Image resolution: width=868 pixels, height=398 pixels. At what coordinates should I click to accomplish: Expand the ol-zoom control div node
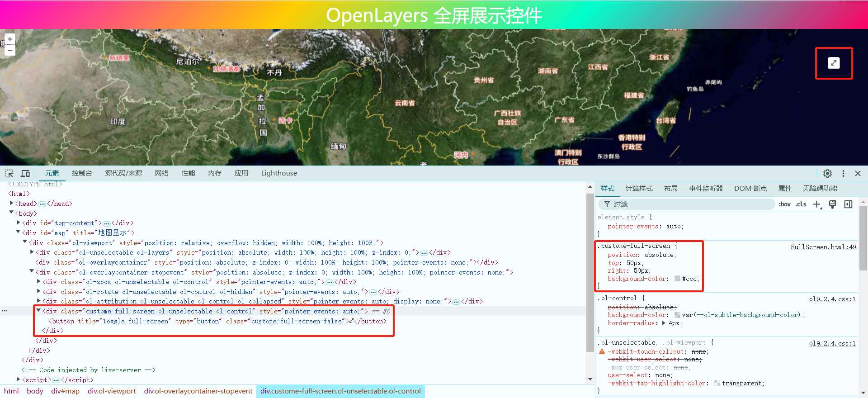coord(39,281)
